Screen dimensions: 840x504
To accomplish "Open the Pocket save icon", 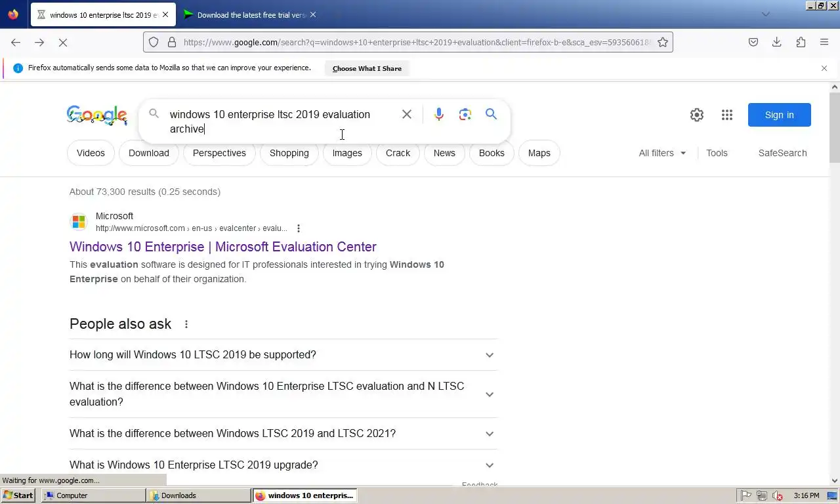I will 753,42.
